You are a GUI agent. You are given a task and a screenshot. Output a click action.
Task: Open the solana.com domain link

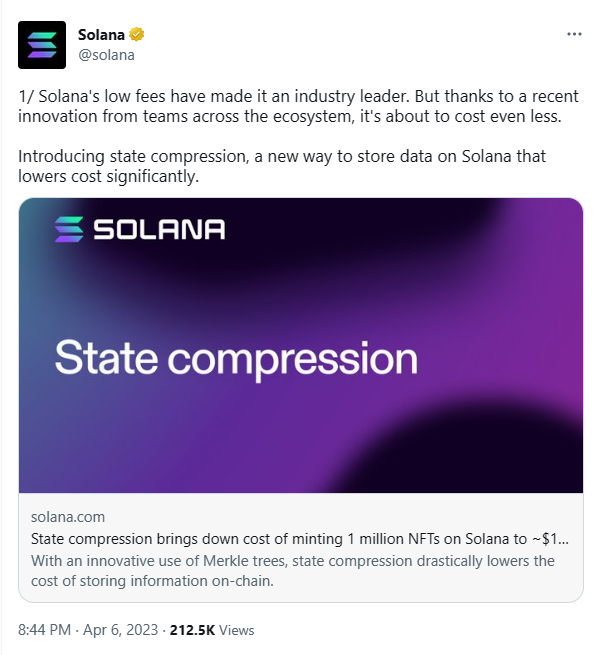[68, 517]
